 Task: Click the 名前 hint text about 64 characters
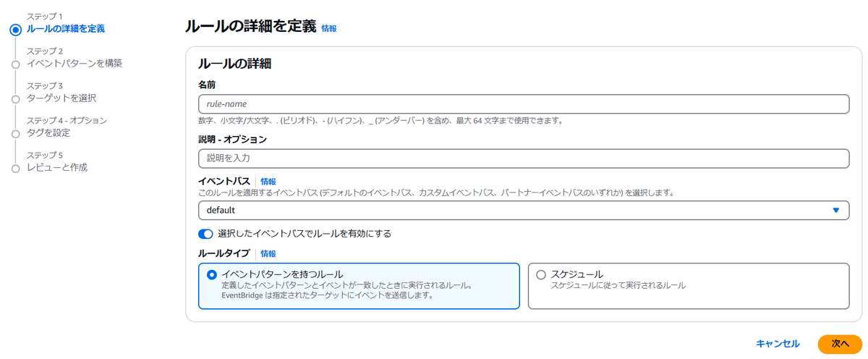coord(380,120)
